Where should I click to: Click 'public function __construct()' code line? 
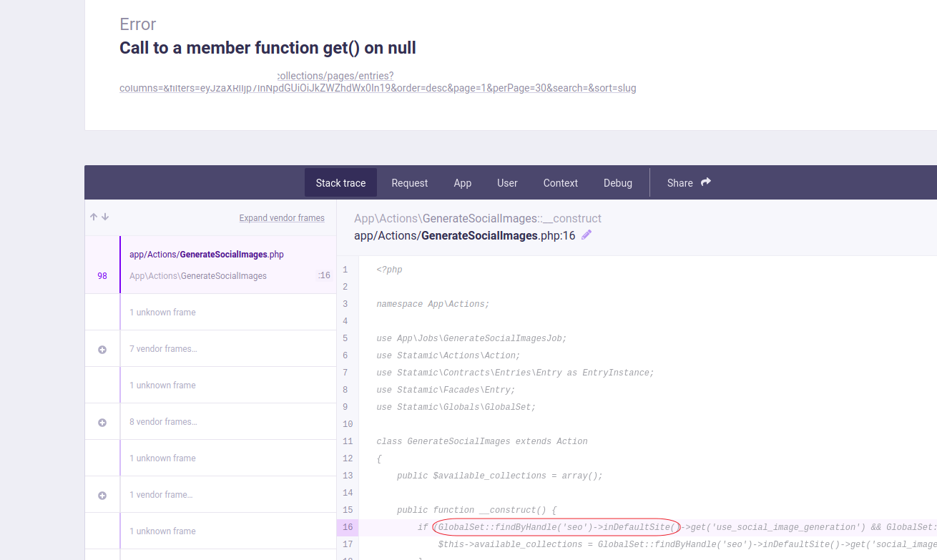point(476,510)
